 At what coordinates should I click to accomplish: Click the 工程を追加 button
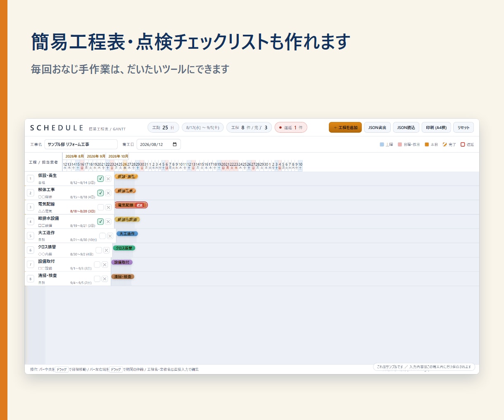345,127
